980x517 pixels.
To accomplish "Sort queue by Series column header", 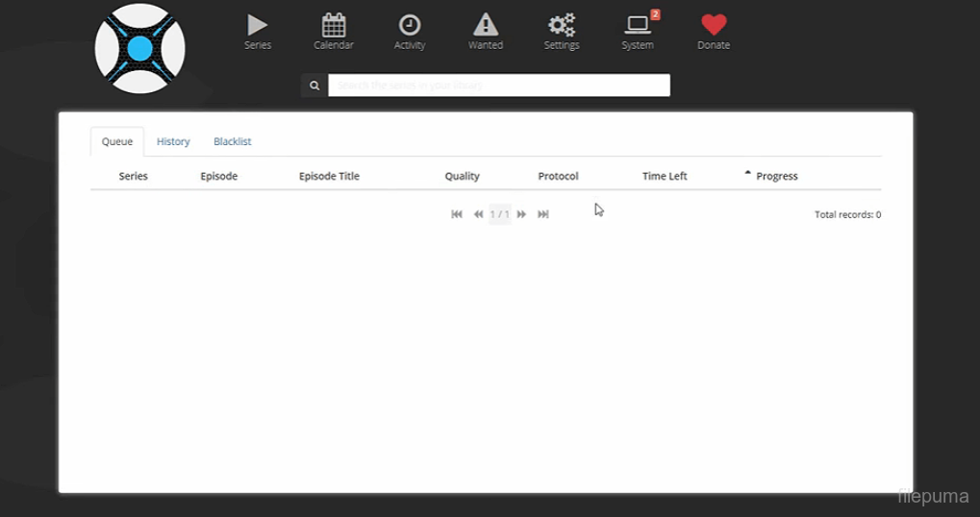I will click(x=134, y=176).
